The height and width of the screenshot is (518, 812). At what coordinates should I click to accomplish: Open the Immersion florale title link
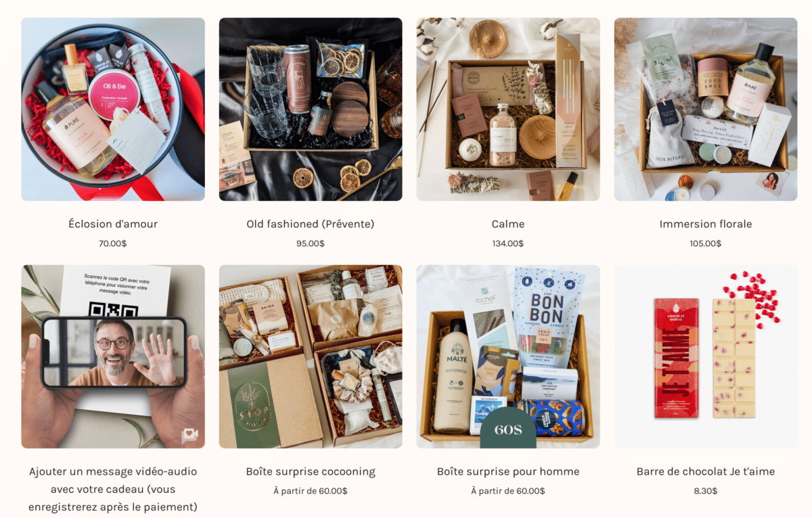point(706,224)
